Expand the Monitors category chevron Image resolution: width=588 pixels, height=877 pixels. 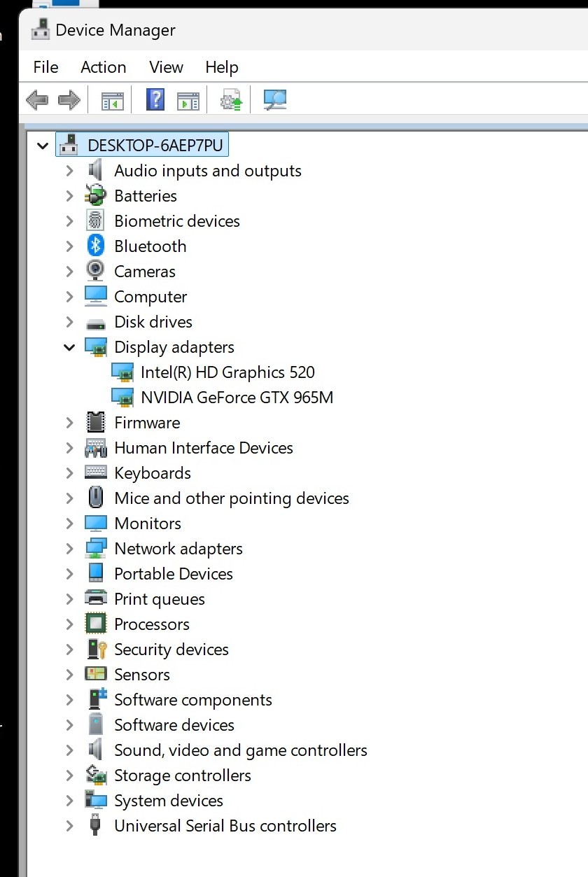tap(69, 524)
